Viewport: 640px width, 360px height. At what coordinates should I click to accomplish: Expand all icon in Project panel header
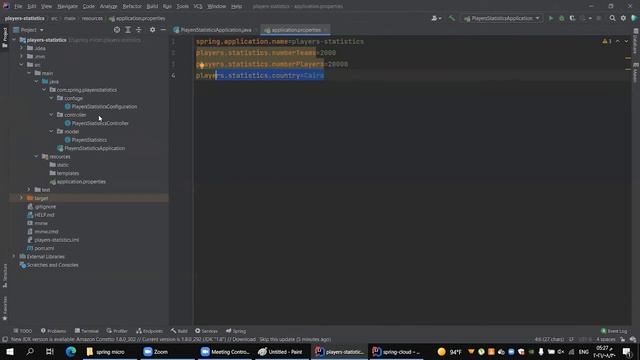point(128,30)
